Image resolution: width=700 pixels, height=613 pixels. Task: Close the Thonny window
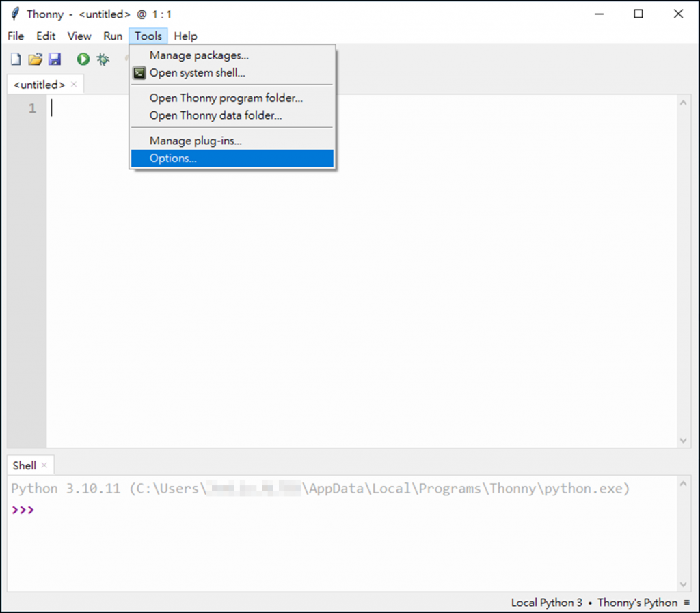pos(678,14)
